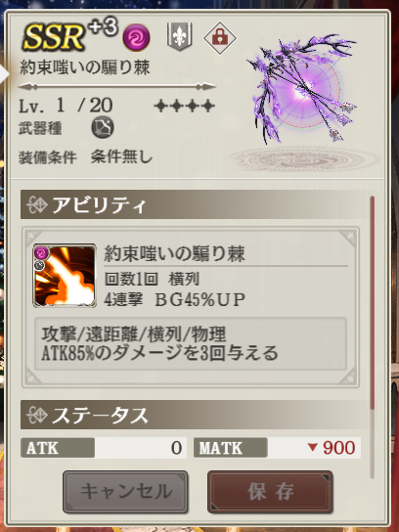399x532 pixels.
Task: Click the fleur-de-lis banner emblem icon
Action: [180, 36]
